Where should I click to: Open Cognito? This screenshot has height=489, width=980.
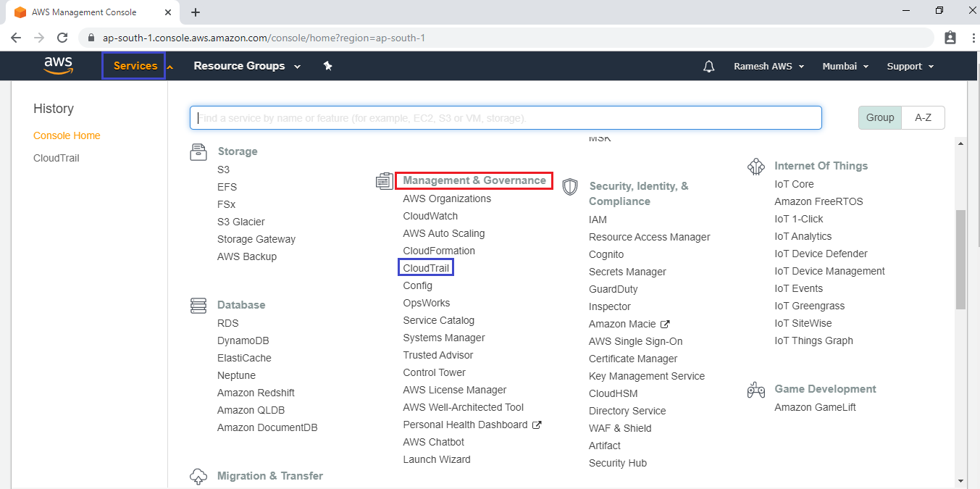606,254
